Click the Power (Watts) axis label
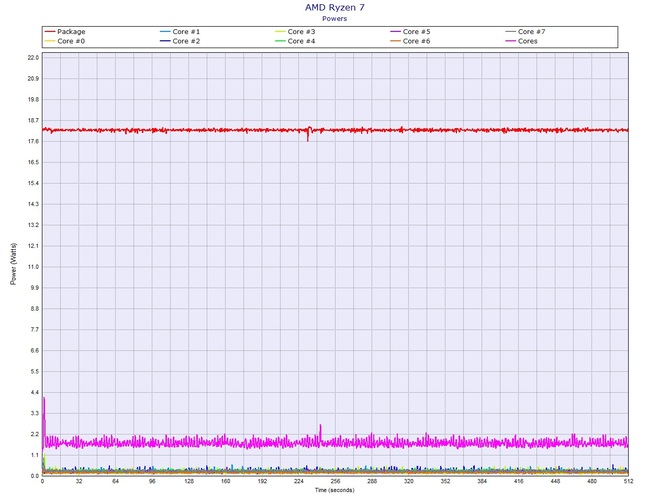 (13, 264)
